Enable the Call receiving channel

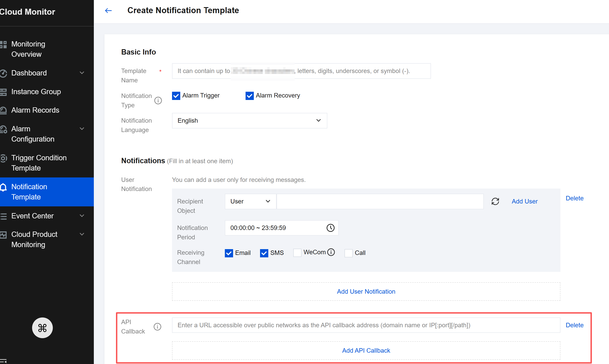pos(348,253)
